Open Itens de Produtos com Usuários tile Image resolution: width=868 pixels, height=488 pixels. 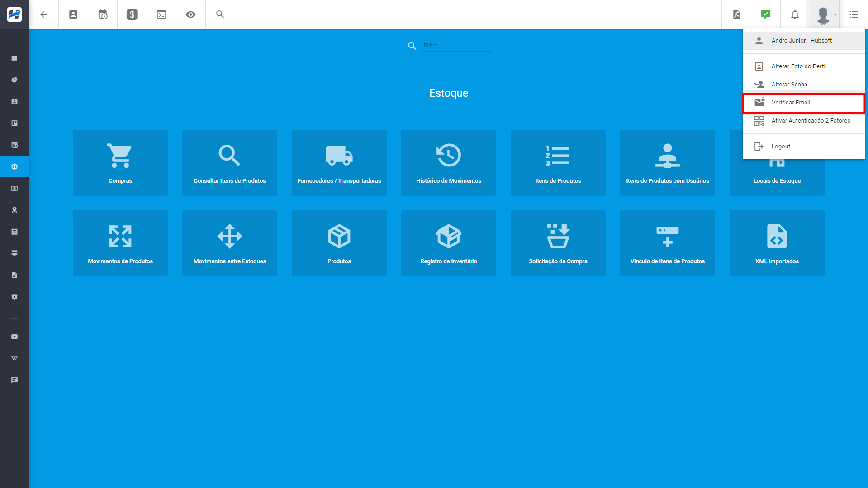668,163
